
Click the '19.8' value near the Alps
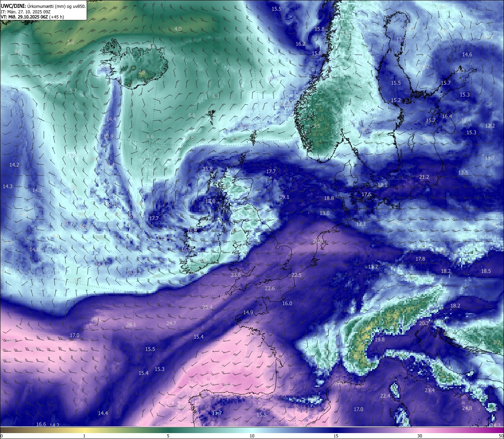(380, 340)
